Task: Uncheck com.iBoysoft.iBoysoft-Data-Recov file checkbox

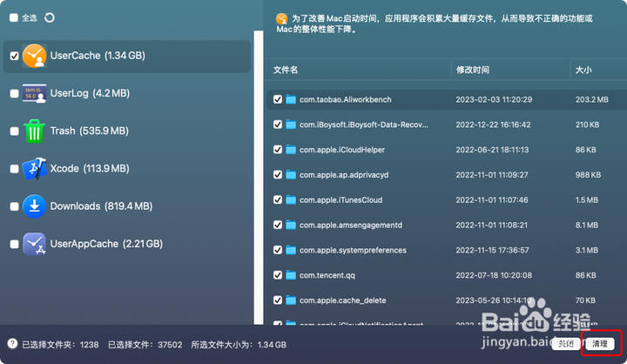Action: click(x=278, y=125)
